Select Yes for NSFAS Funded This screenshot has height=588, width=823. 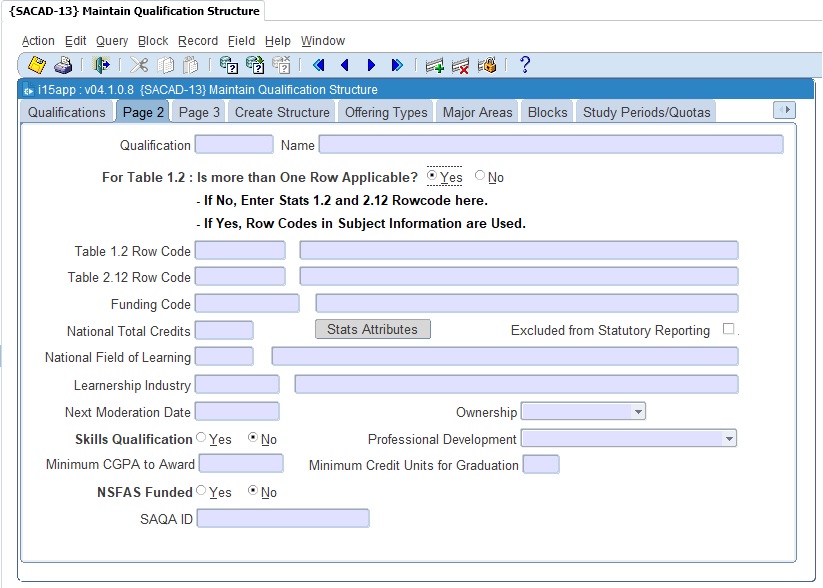(x=201, y=491)
